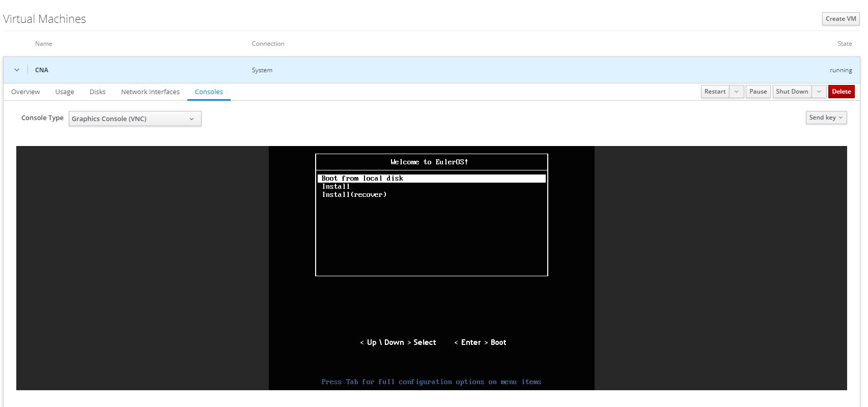Click the Enter > Boot hint
Image resolution: width=868 pixels, height=407 pixels.
[480, 342]
